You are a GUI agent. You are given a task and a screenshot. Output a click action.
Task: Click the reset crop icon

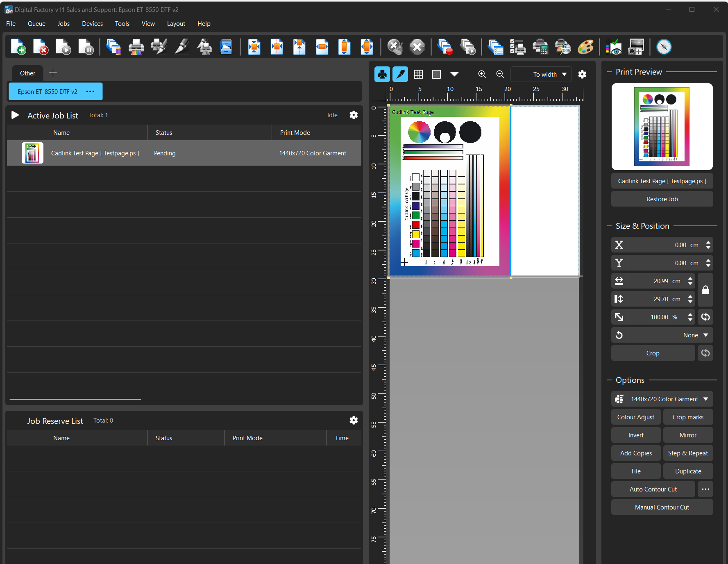[705, 353]
